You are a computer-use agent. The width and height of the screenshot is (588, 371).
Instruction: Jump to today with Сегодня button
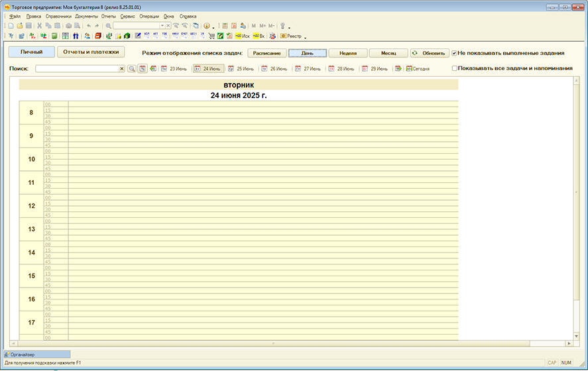coord(418,68)
